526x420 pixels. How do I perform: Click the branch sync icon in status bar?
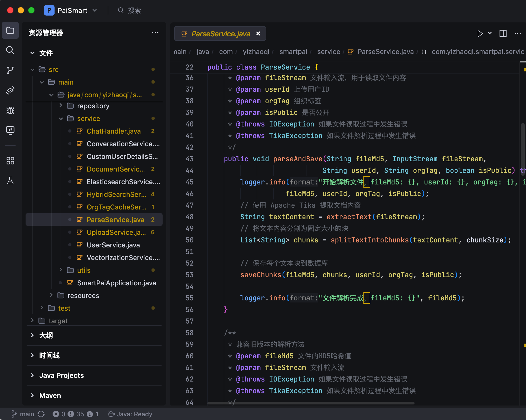(41, 414)
